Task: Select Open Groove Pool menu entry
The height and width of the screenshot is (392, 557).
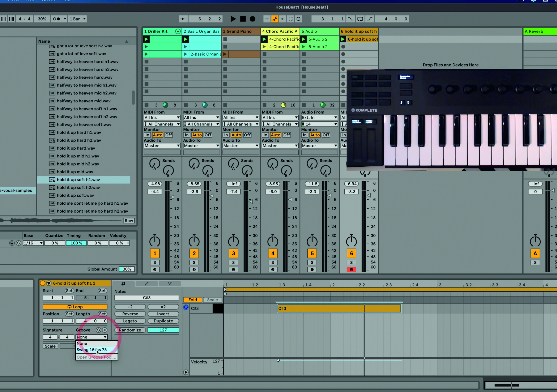Action: click(x=97, y=357)
